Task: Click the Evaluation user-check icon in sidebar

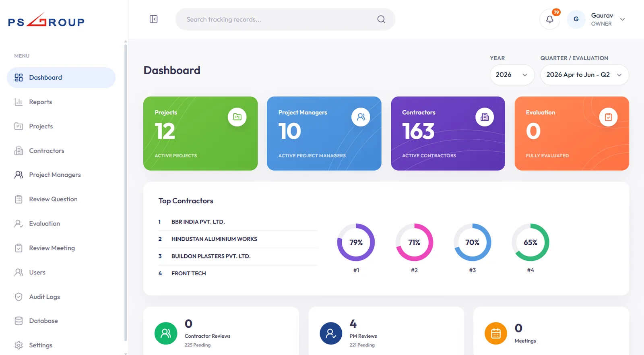Action: [19, 224]
